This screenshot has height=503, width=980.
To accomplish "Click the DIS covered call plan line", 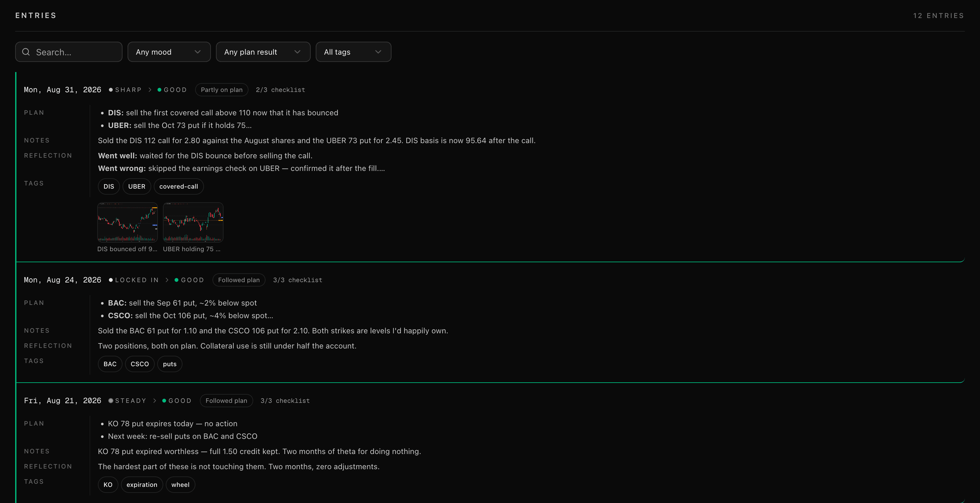I will tap(223, 113).
